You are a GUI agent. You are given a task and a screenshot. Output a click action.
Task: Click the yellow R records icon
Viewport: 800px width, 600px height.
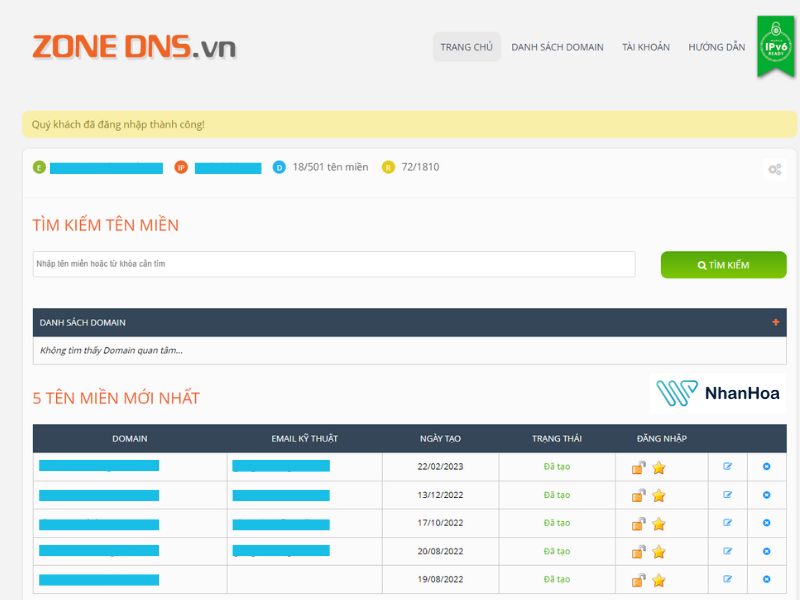coord(388,167)
